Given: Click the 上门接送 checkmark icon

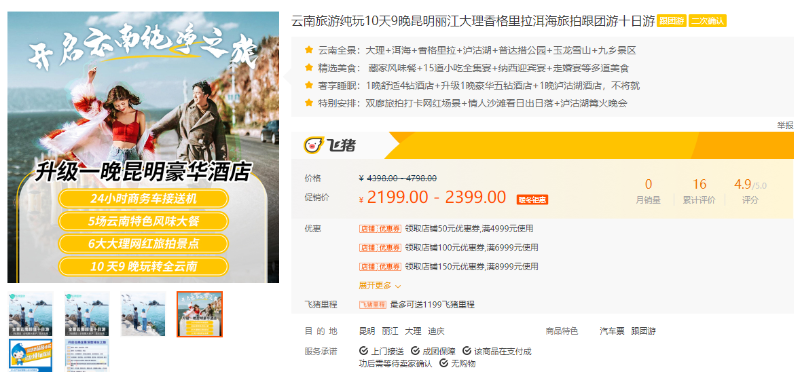Looking at the screenshot, I should coord(363,351).
